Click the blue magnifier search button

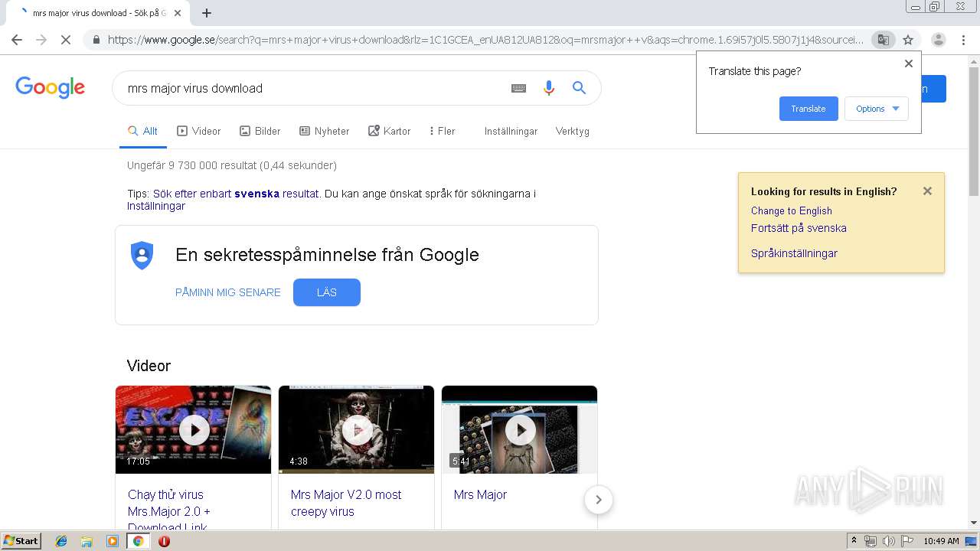coord(580,88)
